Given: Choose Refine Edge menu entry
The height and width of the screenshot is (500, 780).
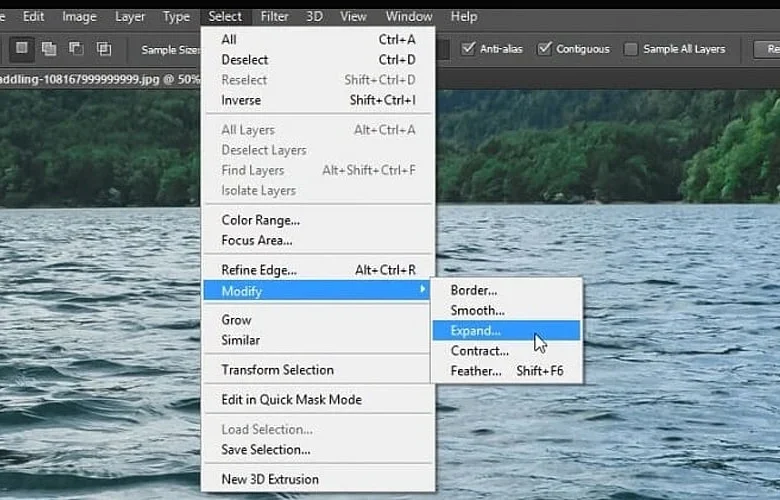Looking at the screenshot, I should (x=318, y=270).
